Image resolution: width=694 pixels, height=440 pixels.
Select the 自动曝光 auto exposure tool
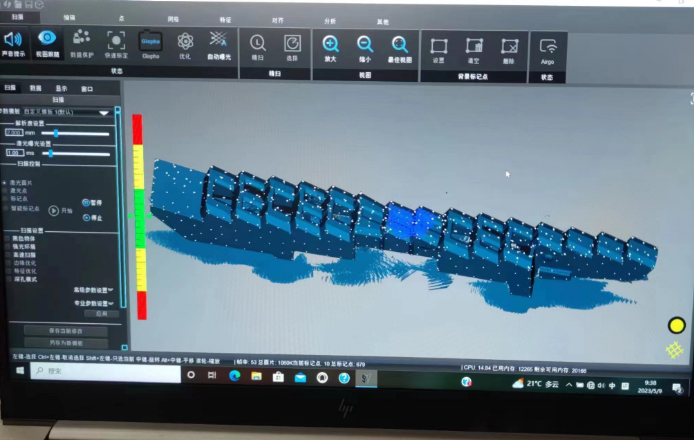pyautogui.click(x=219, y=39)
